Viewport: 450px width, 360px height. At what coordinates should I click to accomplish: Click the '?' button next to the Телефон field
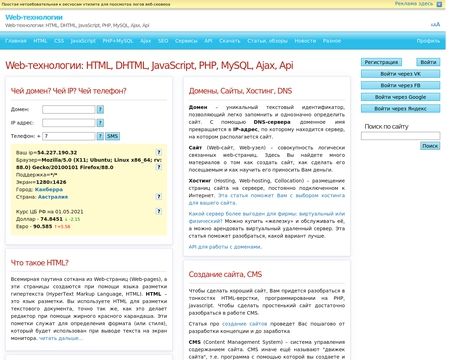(x=100, y=136)
